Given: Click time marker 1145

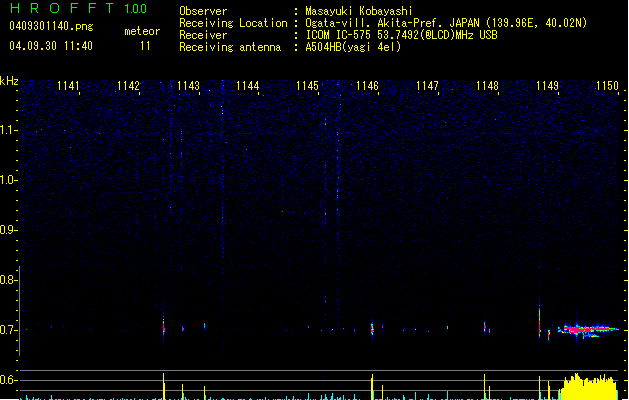Looking at the screenshot, I should coord(307,86).
